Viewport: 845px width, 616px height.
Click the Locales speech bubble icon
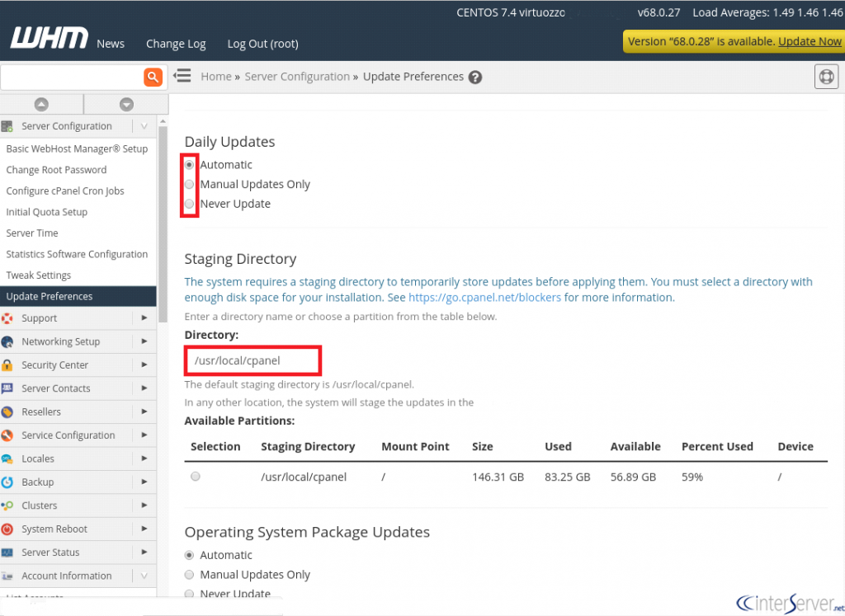pos(7,458)
